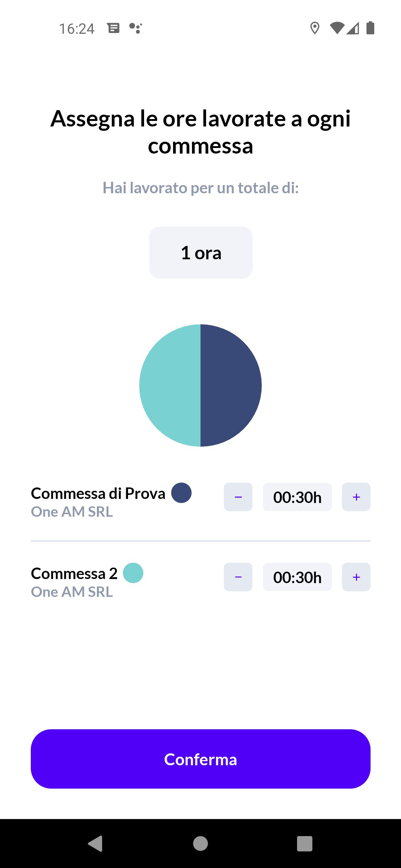Tap the 1 ora total hours box
401x868 pixels.
click(x=201, y=253)
